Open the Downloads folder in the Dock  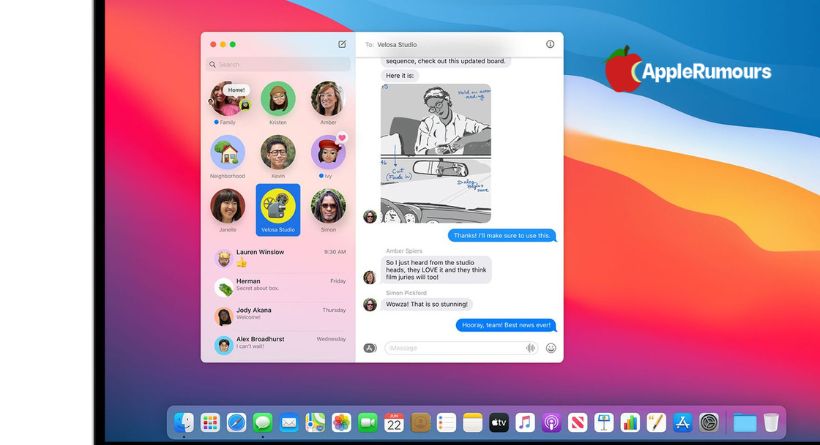point(745,423)
